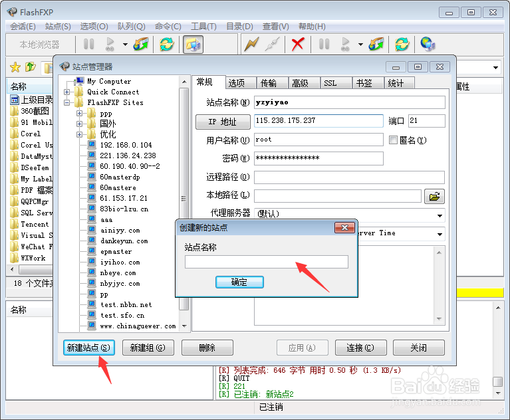Switch to the 统计 tab
Viewport: 510px width, 420px height.
(x=400, y=83)
